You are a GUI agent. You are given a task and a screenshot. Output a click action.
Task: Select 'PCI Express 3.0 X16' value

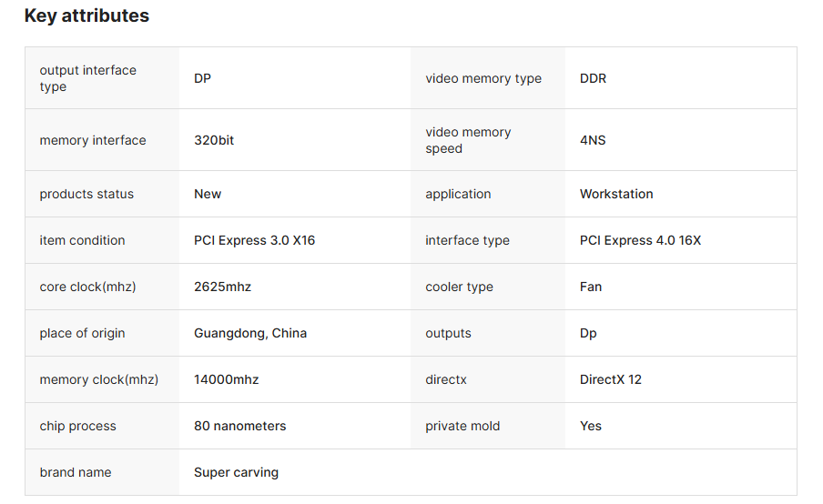(255, 240)
